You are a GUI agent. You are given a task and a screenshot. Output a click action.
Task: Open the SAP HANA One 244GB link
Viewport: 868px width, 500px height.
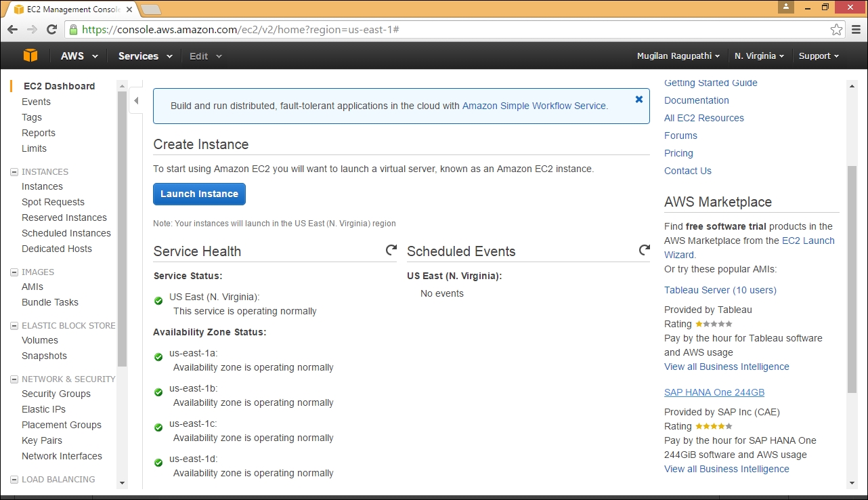[714, 392]
